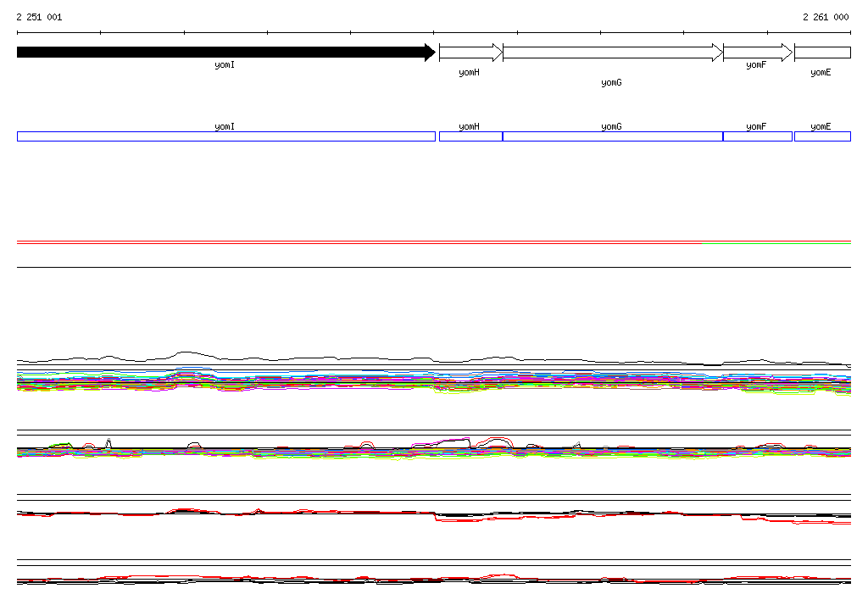Select the yomG white gene arrow

(x=613, y=53)
